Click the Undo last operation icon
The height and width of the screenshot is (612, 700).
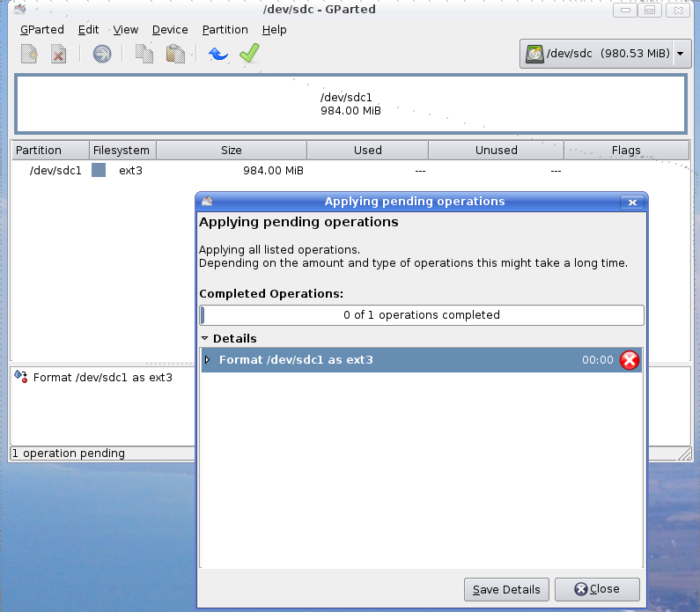[x=217, y=55]
